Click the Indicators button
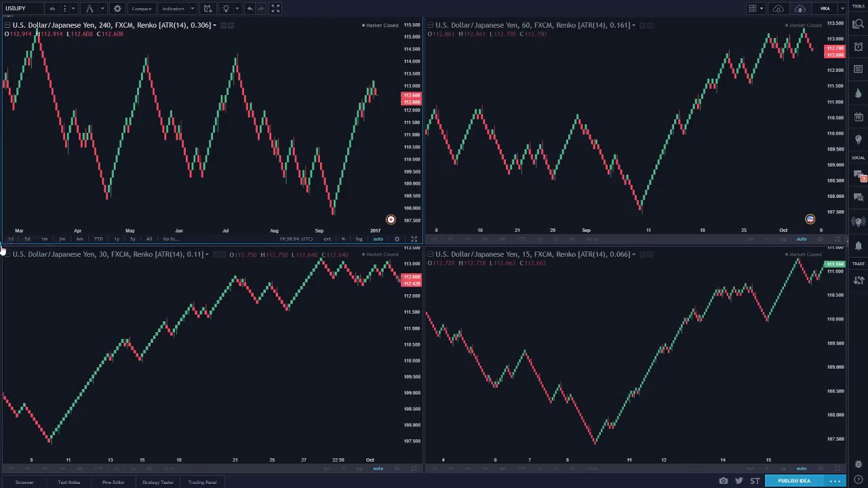 point(173,9)
